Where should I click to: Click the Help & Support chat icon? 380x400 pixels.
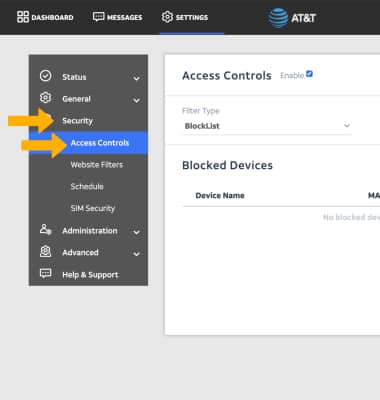tap(46, 273)
